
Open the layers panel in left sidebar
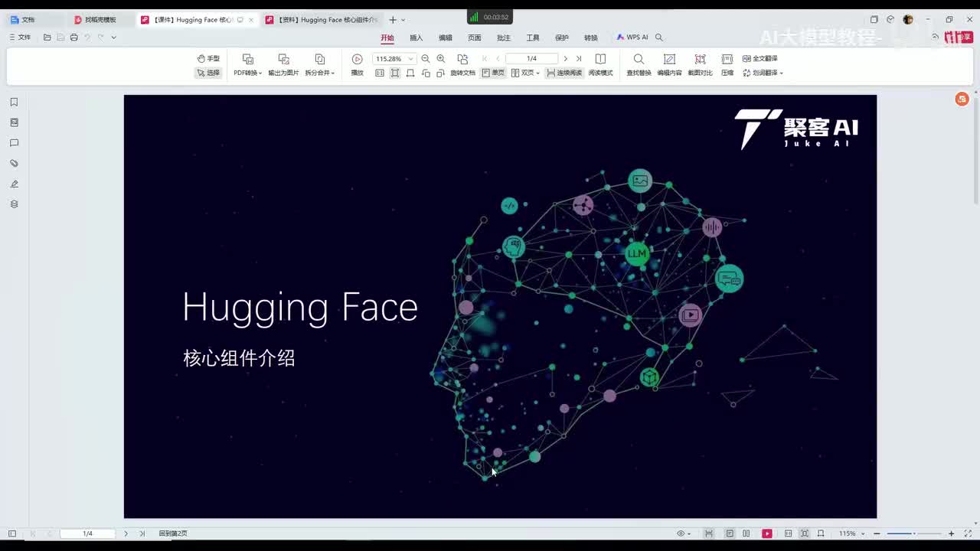[14, 204]
